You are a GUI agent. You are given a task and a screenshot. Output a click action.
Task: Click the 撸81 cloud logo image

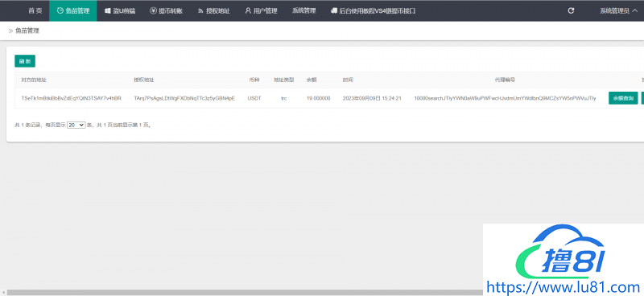coord(559,253)
